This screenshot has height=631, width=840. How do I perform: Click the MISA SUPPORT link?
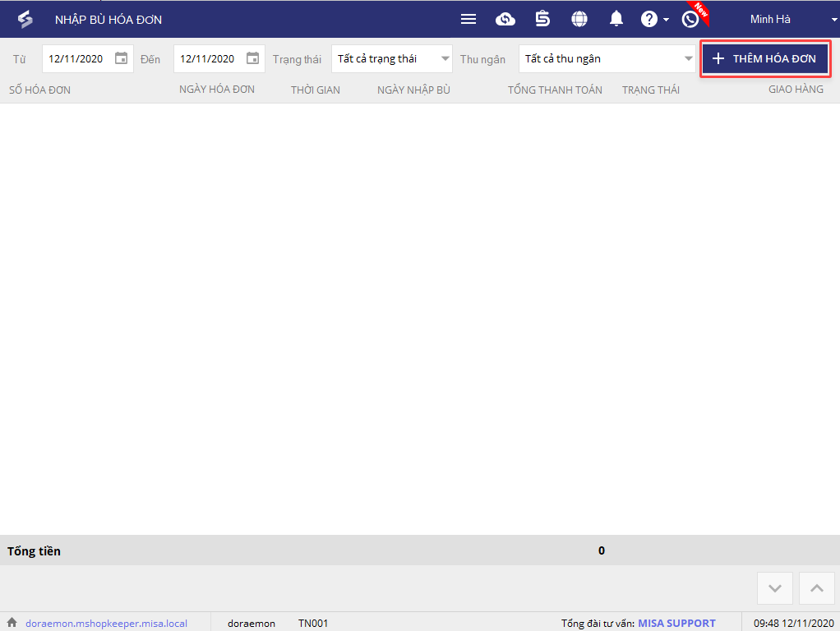(x=676, y=624)
